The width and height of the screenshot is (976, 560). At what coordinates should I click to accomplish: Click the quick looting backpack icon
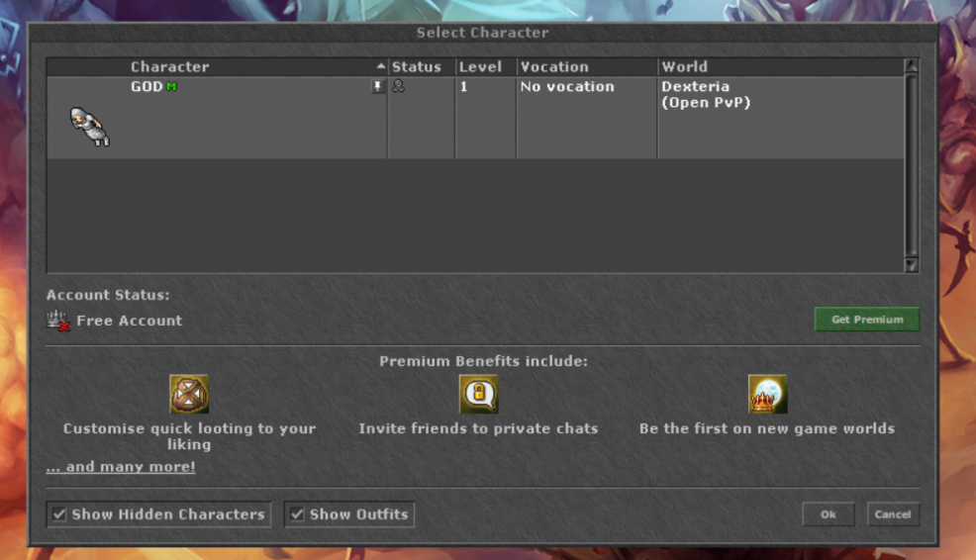pos(189,394)
